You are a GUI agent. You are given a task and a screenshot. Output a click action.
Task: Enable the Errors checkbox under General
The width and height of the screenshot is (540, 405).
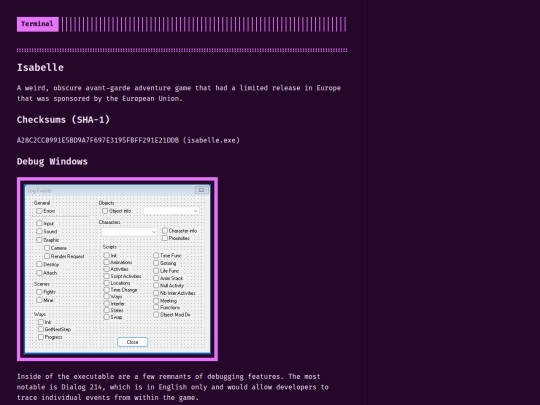(x=39, y=211)
